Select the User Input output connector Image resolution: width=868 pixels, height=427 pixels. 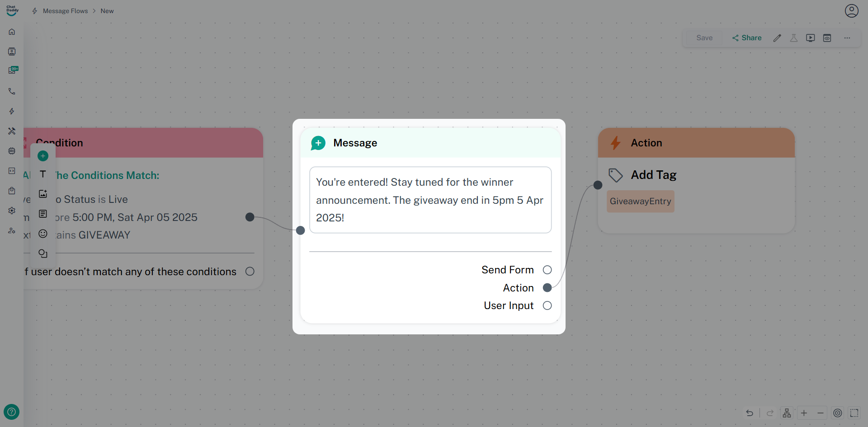[x=547, y=305]
